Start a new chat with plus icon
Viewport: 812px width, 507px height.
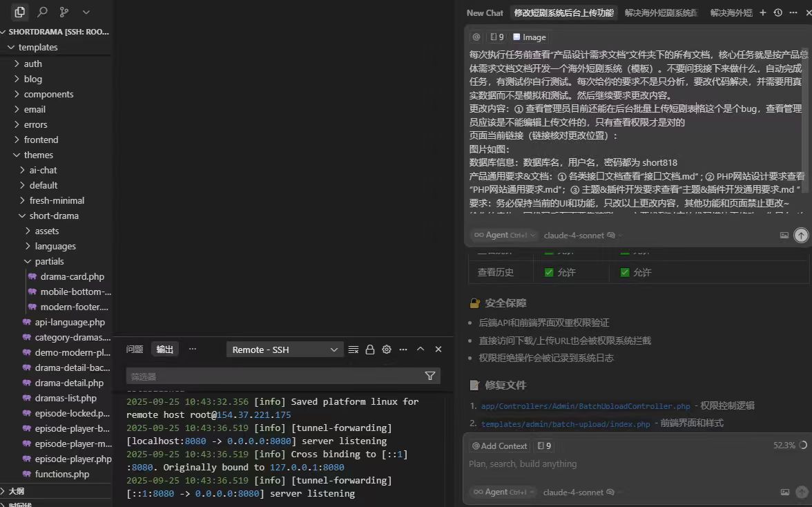coord(763,12)
